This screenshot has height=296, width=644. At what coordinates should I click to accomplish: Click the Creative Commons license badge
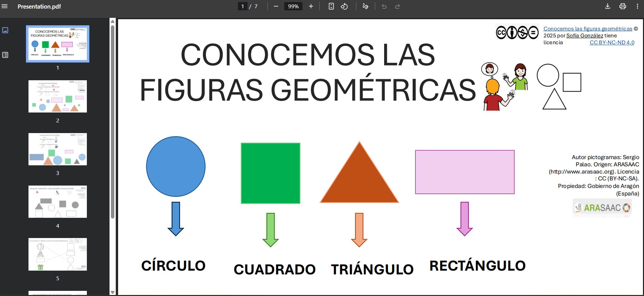(x=517, y=33)
